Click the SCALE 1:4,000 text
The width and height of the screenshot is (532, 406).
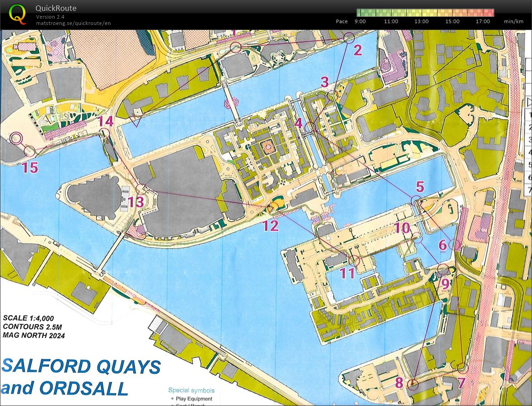[28, 318]
